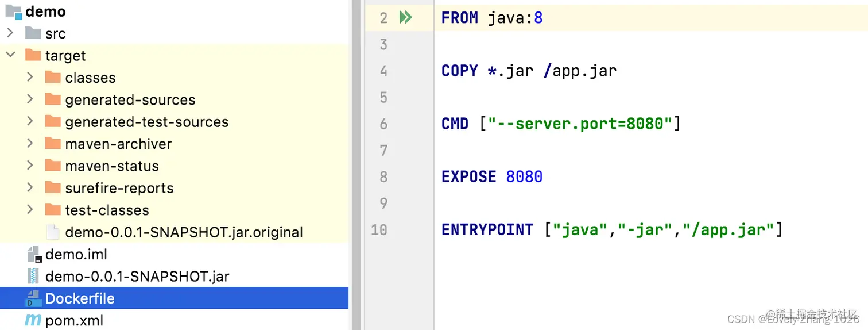Select the classes folder name
Image resolution: width=868 pixels, height=330 pixels.
coord(90,78)
